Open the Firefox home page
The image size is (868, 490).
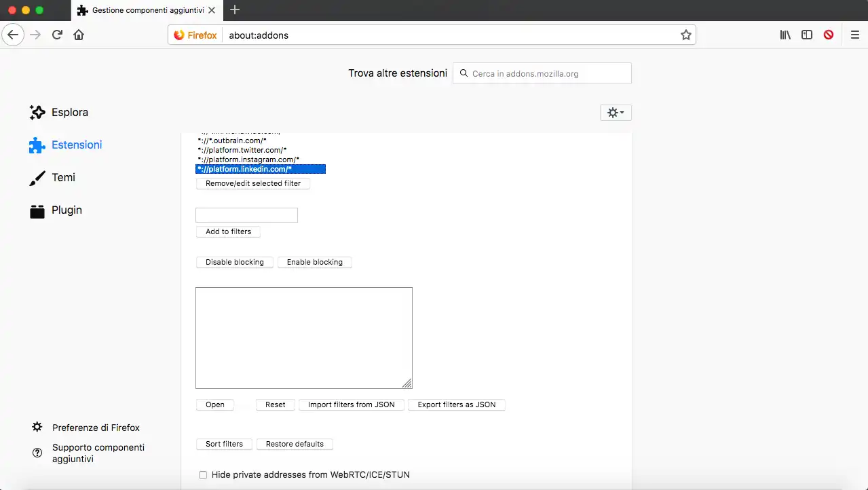click(x=79, y=35)
